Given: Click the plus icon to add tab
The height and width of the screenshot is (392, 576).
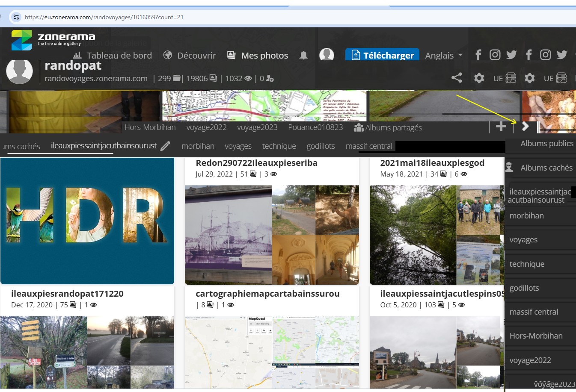Looking at the screenshot, I should (501, 127).
